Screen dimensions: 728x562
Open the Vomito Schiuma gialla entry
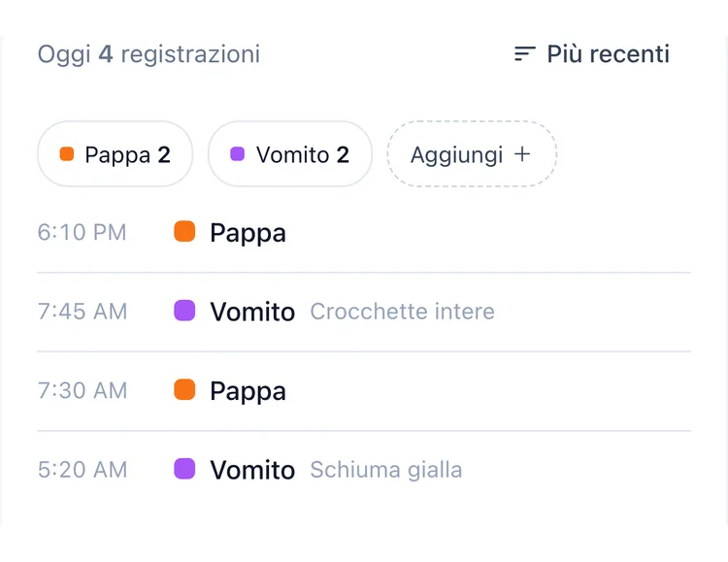click(364, 470)
